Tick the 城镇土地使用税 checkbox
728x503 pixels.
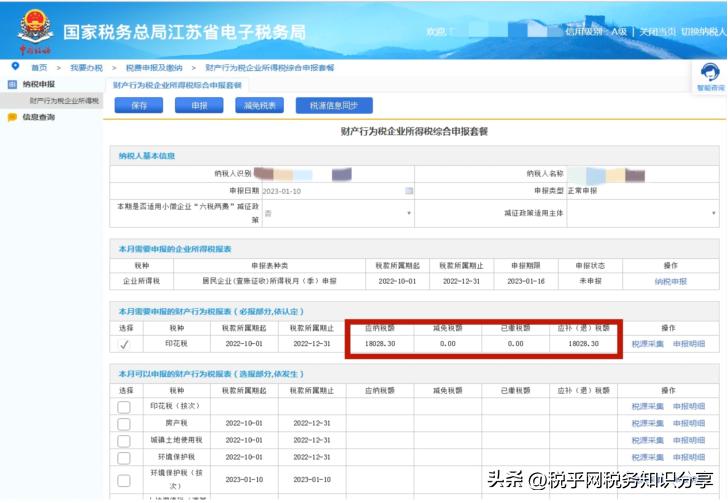pos(124,440)
